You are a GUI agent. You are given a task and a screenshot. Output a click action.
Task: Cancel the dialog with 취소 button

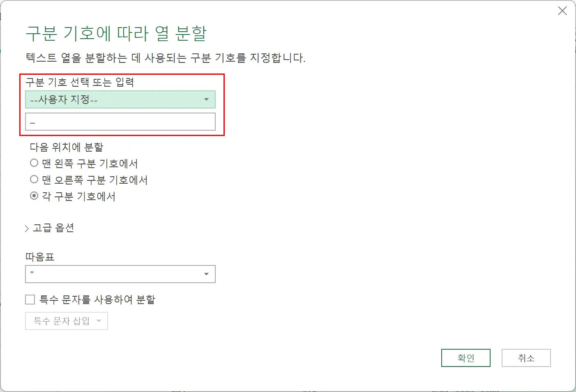coord(526,357)
